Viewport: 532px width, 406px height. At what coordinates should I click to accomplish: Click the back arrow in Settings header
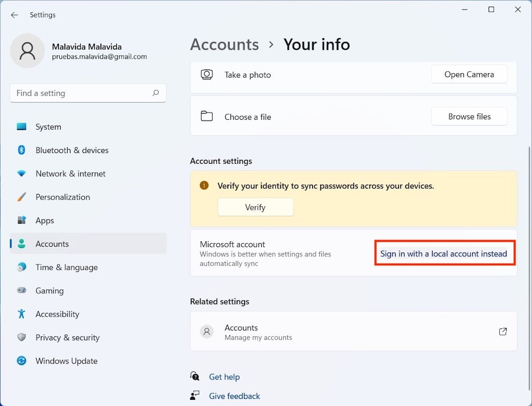click(x=15, y=15)
